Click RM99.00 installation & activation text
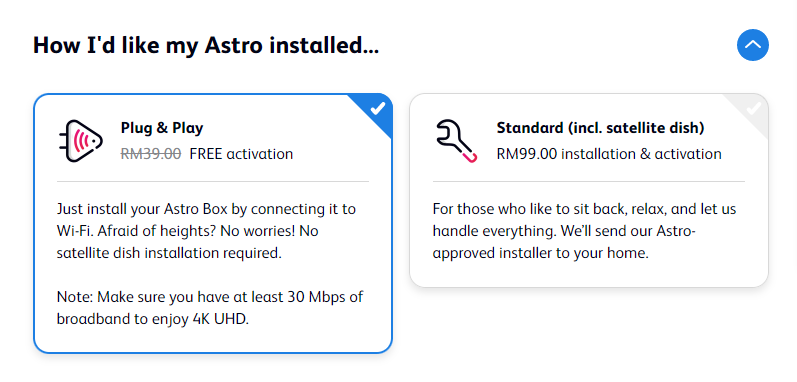 tap(609, 153)
